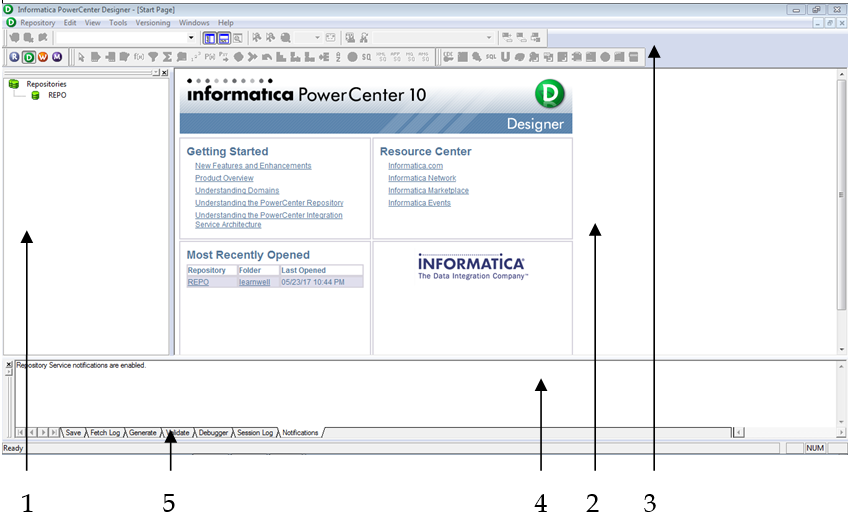Select the REPO repository in Navigator
This screenshot has height=523, width=850.
(57, 95)
